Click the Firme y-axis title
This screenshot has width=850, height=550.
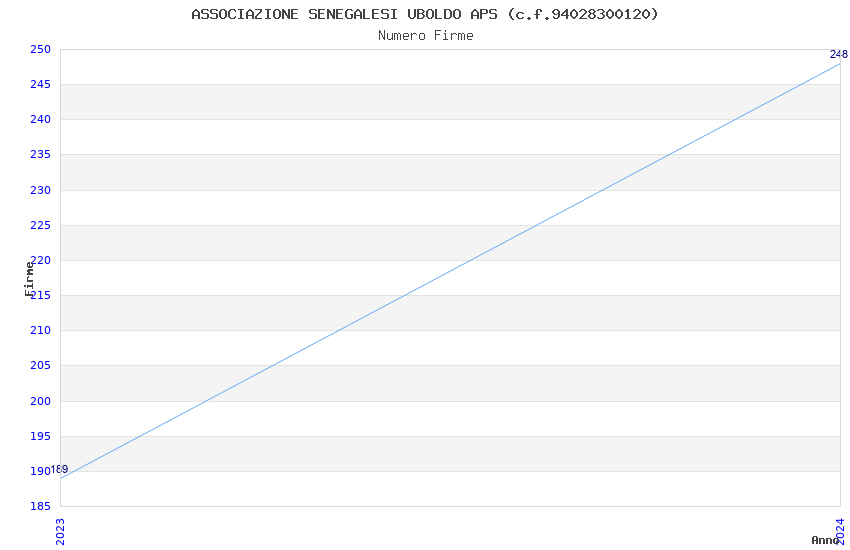(x=29, y=279)
